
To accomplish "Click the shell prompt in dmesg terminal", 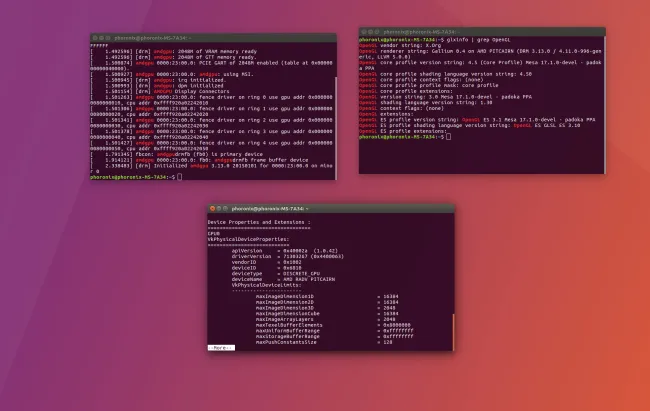I will 136,177.
